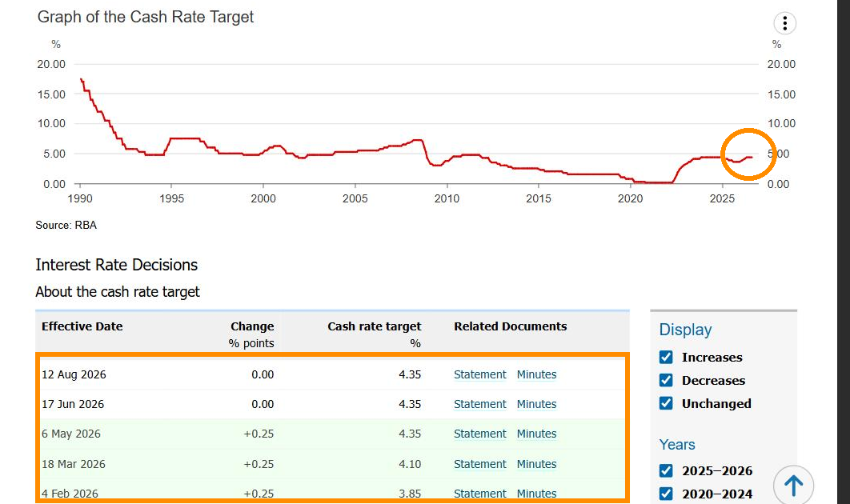Open the 12 Aug 2026 Minutes link
Viewport: 850px width, 504px height.
(x=537, y=374)
